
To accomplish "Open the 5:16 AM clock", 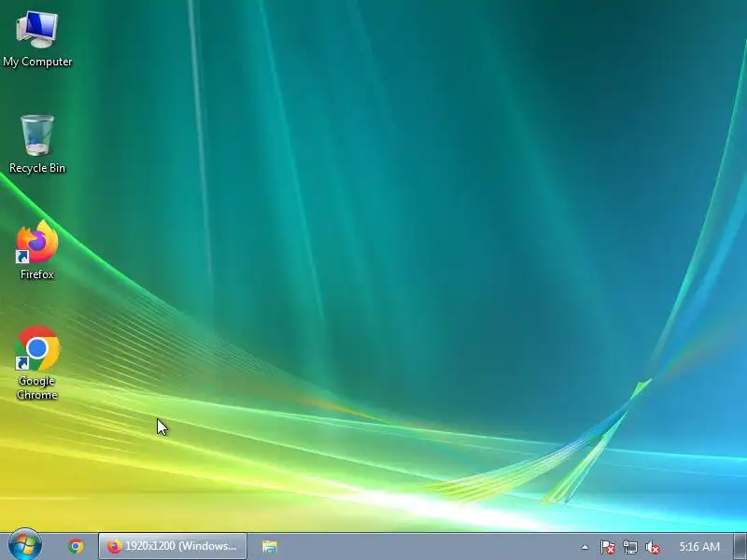I will click(x=699, y=546).
